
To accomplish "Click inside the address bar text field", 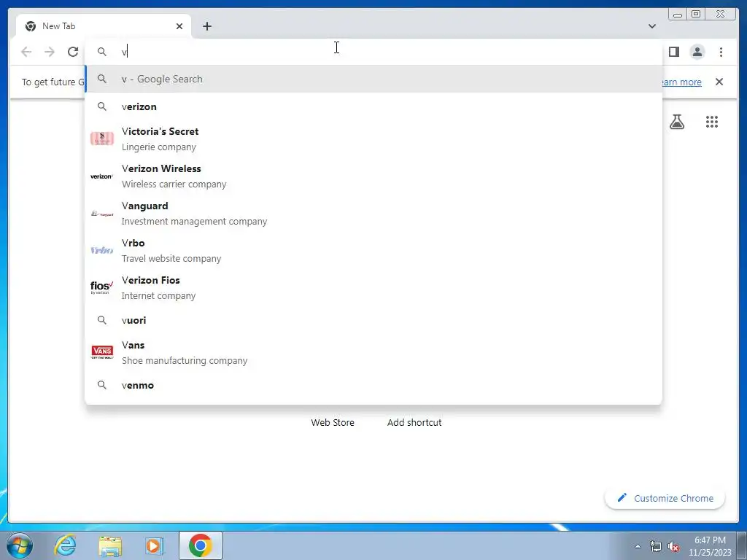I will click(373, 52).
